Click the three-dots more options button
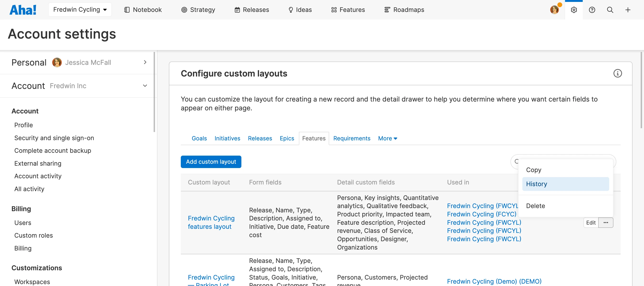Screen dimensions: 644x286 click(x=606, y=223)
